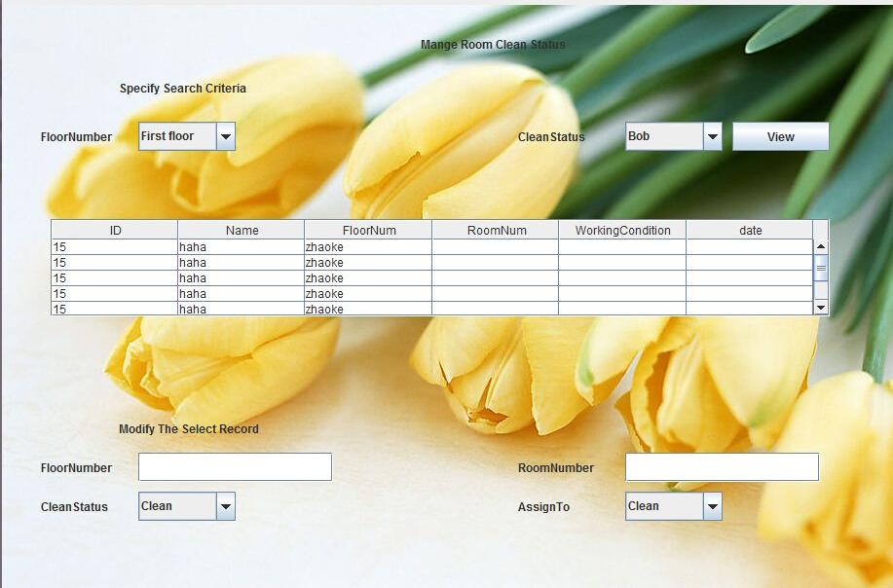Open the FloorNumber search dropdown

(225, 136)
